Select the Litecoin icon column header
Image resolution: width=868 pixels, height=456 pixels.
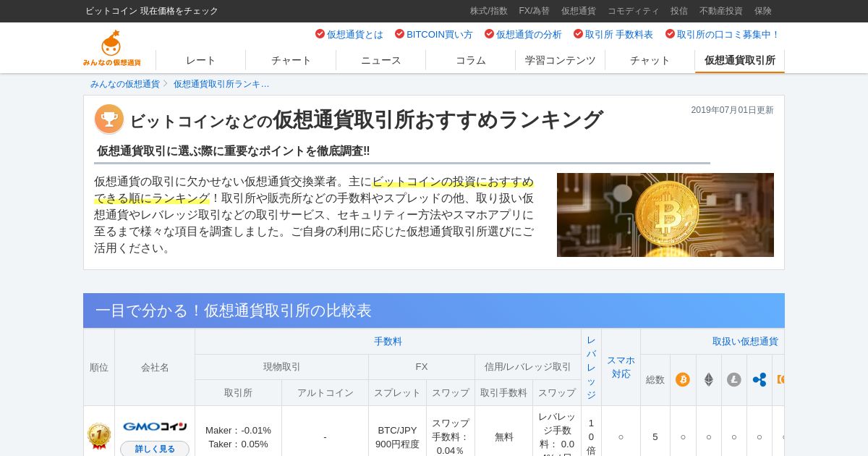point(734,379)
